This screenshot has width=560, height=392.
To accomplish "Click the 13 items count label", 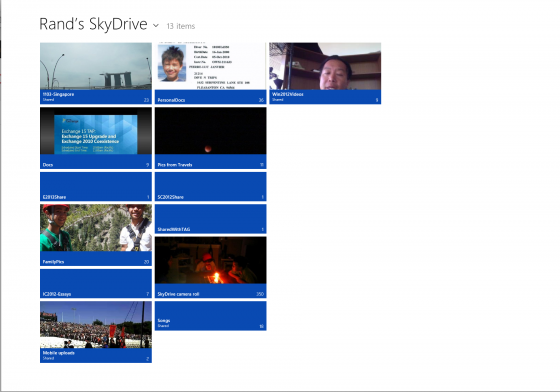I will point(181,26).
